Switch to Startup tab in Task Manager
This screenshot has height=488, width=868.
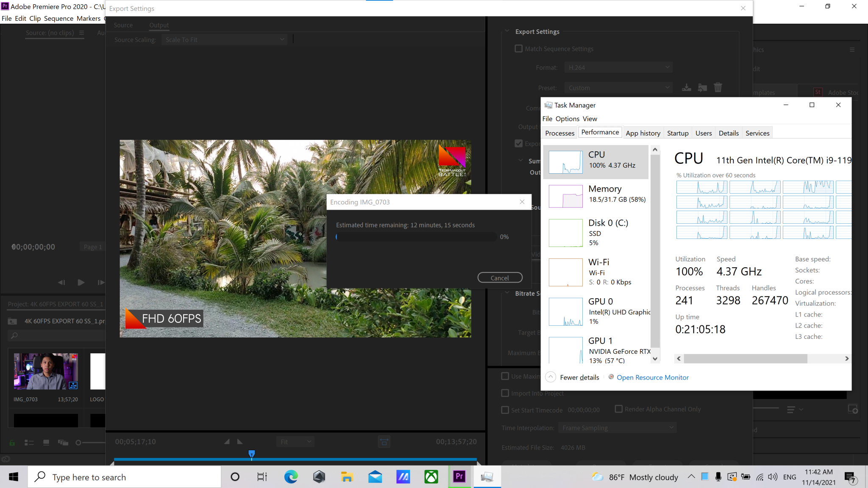[678, 133]
